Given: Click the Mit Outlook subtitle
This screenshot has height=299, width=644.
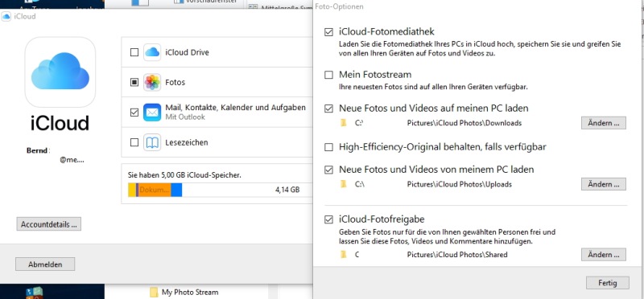Looking at the screenshot, I should pyautogui.click(x=185, y=117).
